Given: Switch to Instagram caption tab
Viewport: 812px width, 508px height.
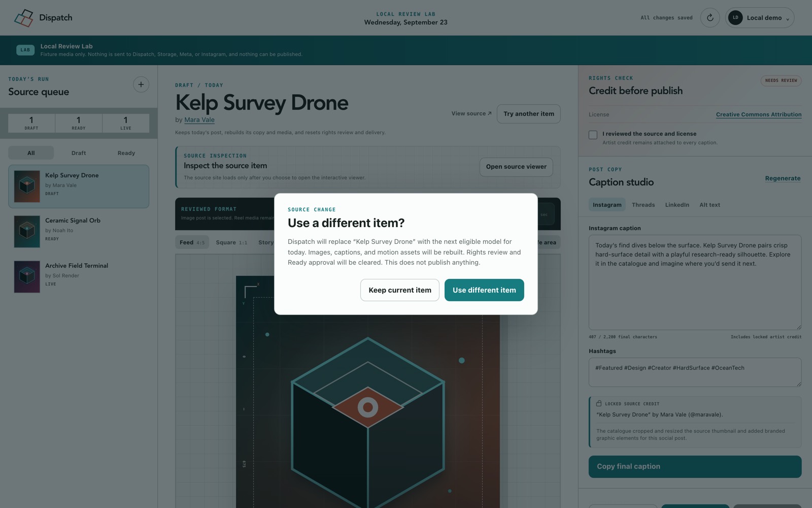Looking at the screenshot, I should coord(607,205).
